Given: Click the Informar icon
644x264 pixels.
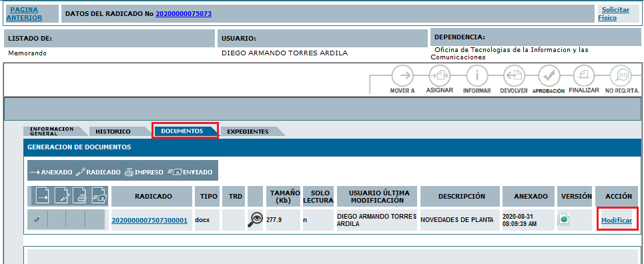Looking at the screenshot, I should (476, 75).
